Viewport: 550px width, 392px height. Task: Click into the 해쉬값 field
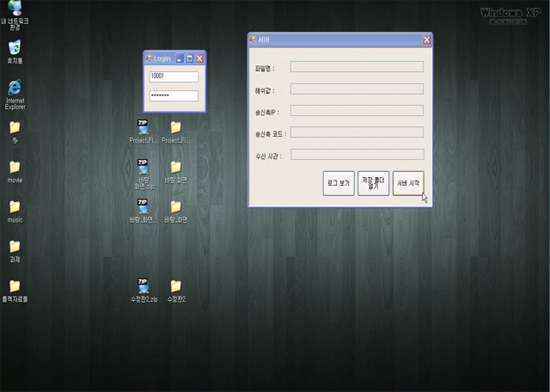pos(357,89)
